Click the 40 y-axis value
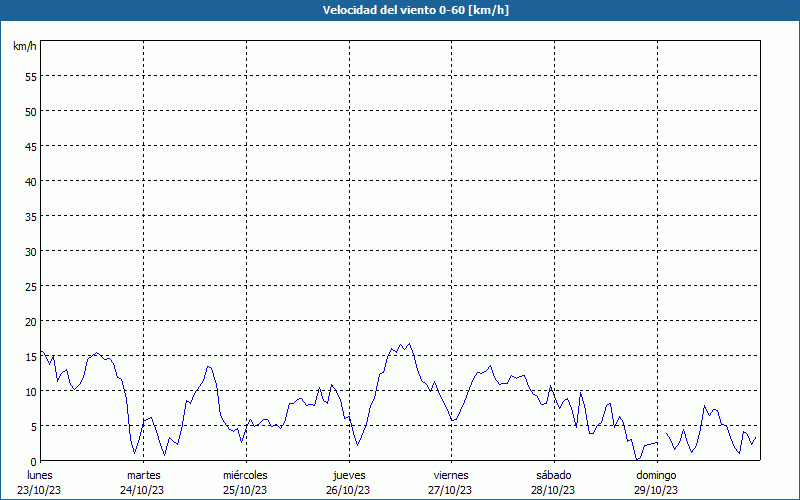 coord(31,182)
